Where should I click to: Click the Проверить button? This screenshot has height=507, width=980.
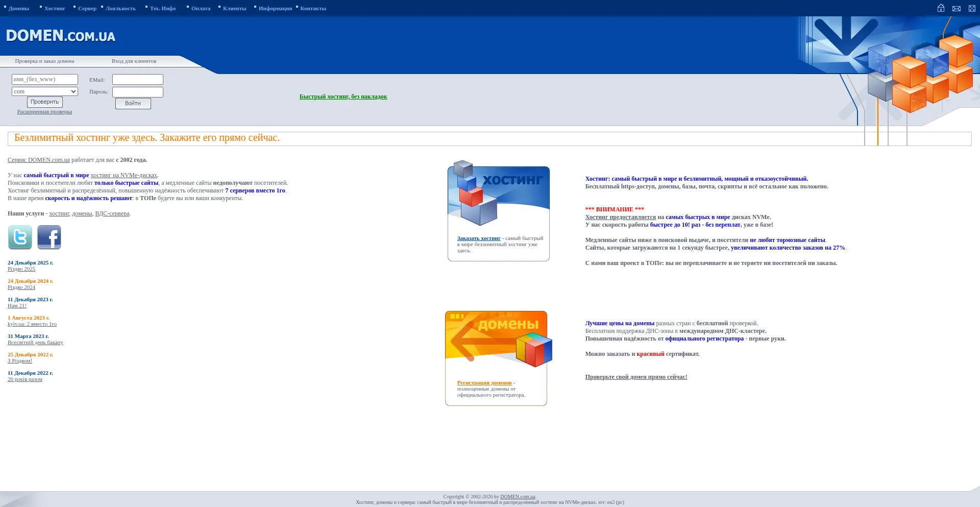point(45,102)
